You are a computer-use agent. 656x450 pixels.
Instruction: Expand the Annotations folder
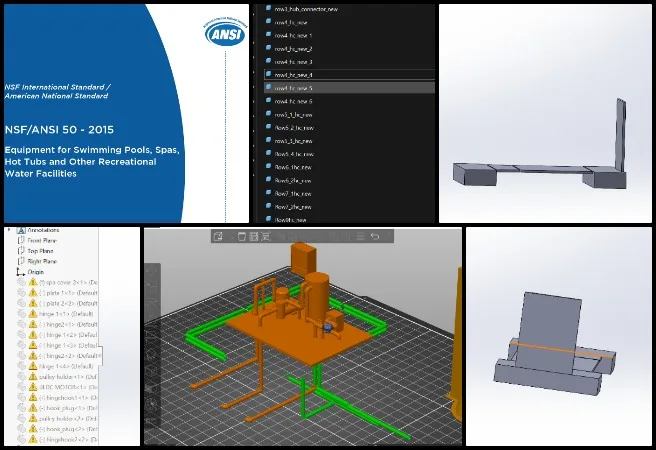[x=9, y=230]
